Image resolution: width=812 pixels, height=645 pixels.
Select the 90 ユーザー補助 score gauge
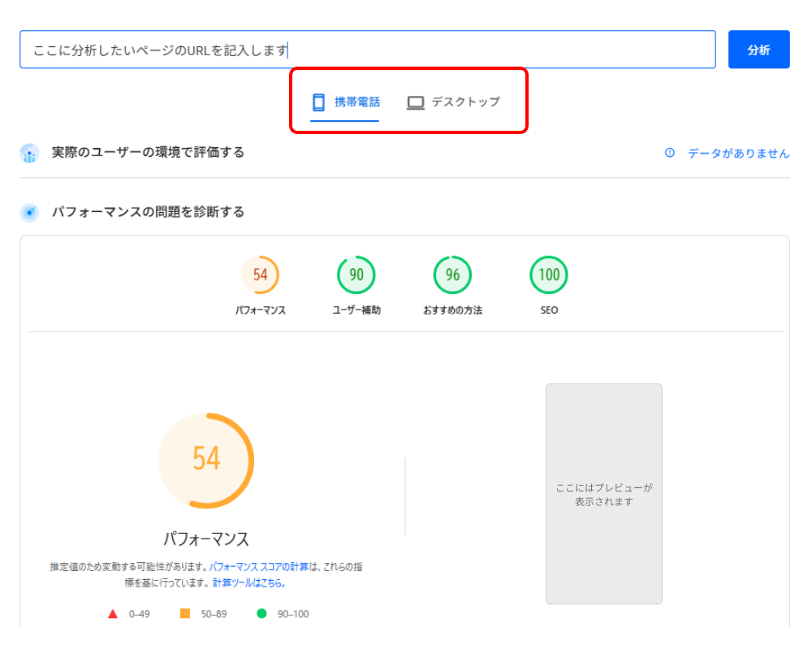(x=356, y=275)
